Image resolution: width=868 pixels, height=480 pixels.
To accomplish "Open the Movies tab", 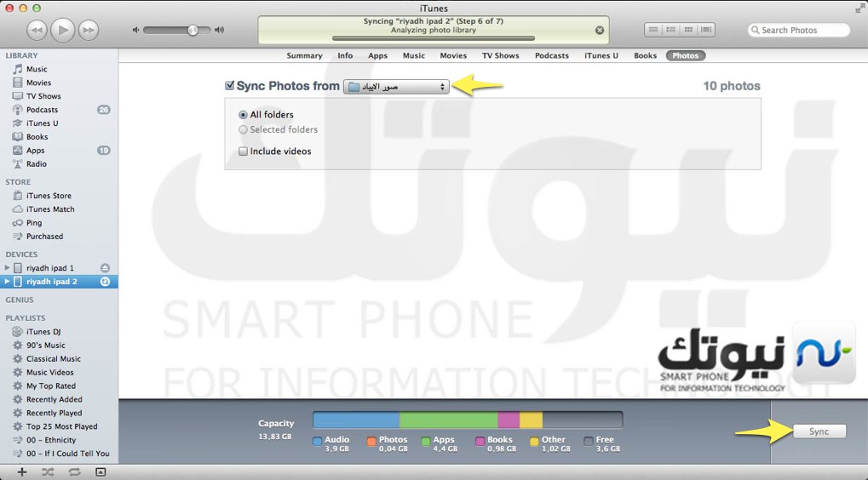I will pyautogui.click(x=453, y=56).
